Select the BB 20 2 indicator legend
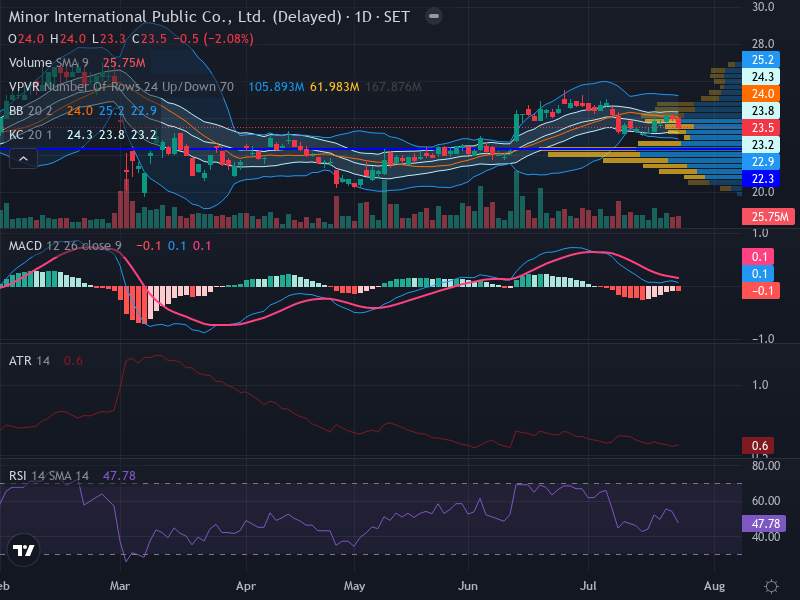This screenshot has height=600, width=800. [x=31, y=111]
